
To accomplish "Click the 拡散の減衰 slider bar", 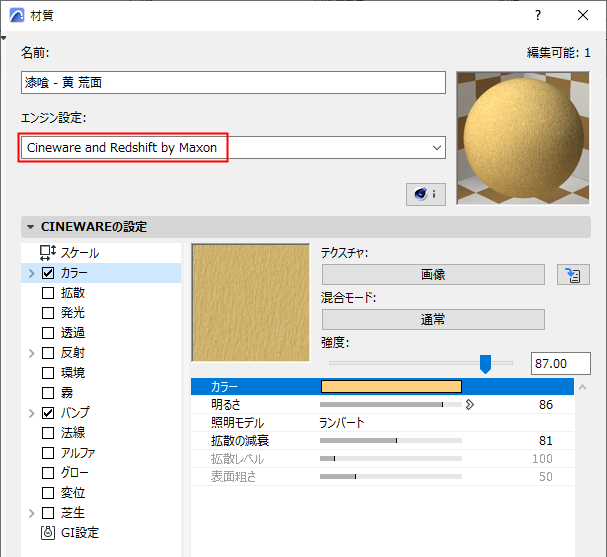I will [x=391, y=440].
